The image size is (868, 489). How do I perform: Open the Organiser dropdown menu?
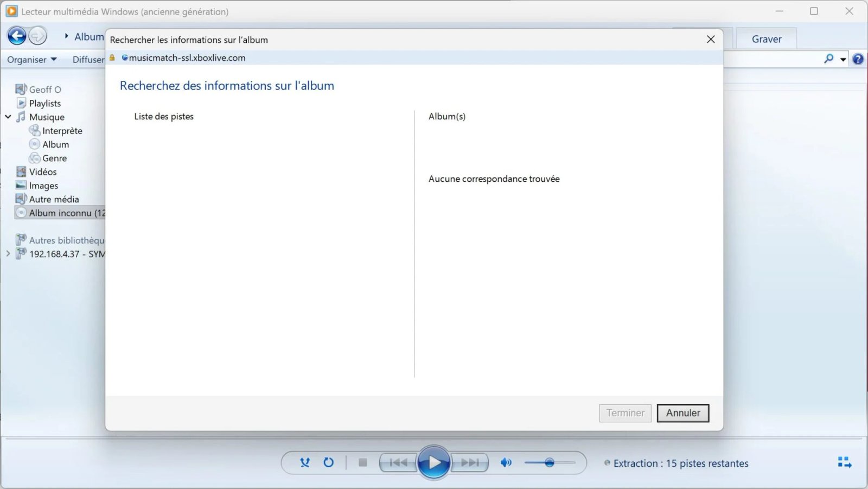click(31, 60)
